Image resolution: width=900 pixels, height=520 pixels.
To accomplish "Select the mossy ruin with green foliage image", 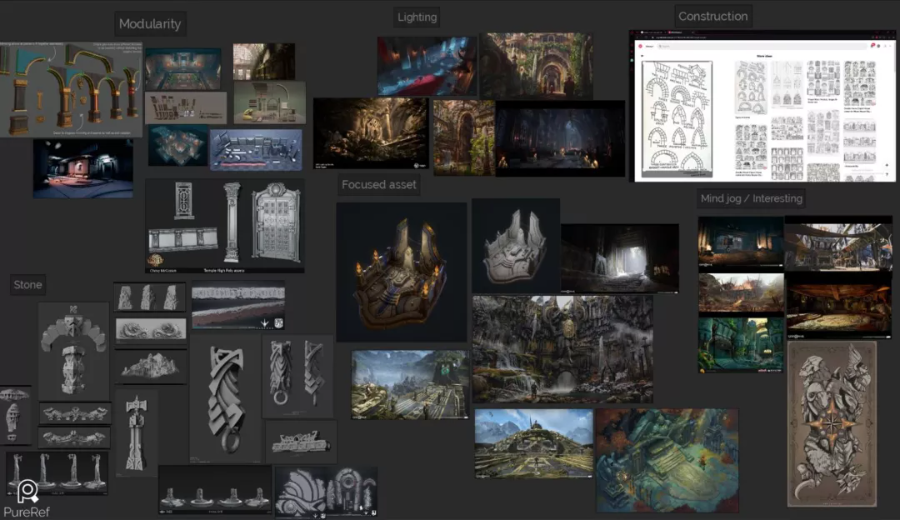I will pyautogui.click(x=464, y=138).
